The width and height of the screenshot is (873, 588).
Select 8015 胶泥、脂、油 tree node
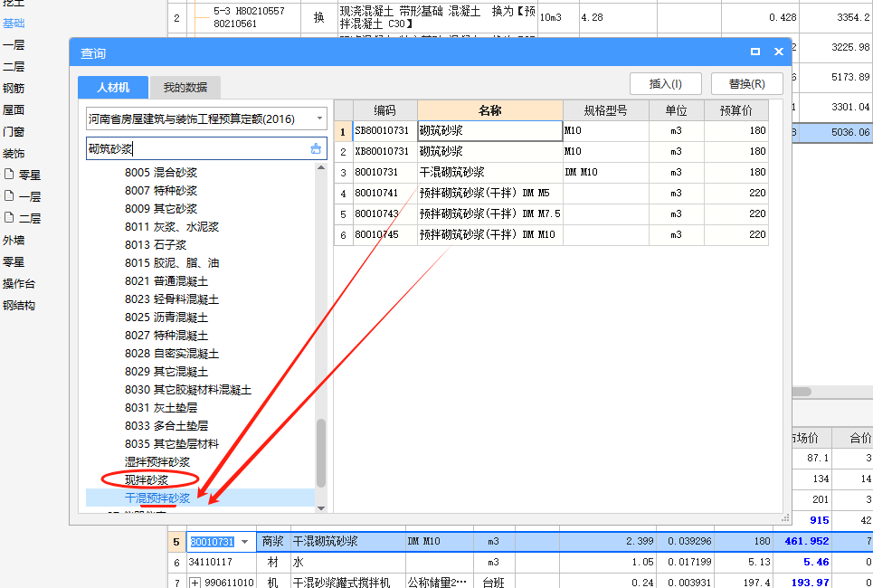click(x=172, y=263)
